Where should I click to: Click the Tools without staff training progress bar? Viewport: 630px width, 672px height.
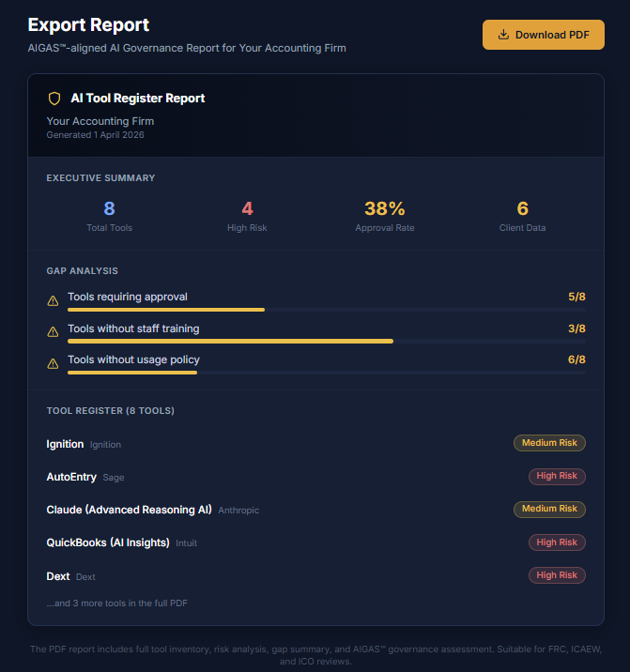[x=326, y=342]
